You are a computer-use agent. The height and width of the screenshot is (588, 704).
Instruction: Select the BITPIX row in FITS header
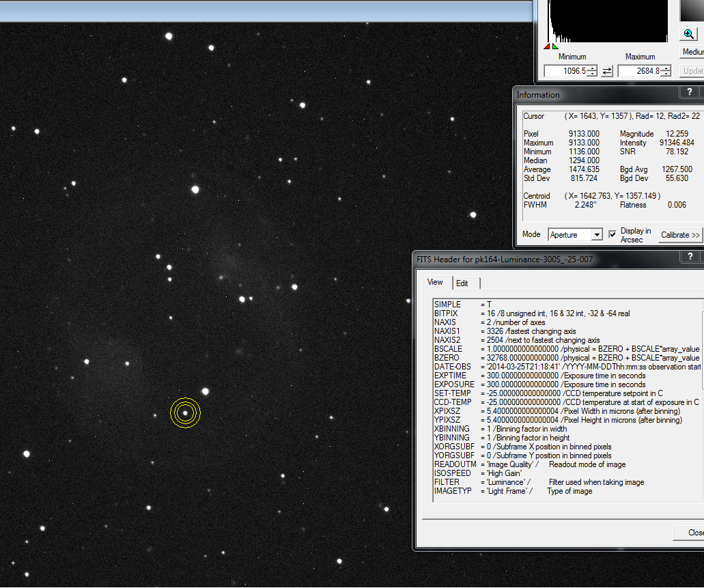pos(567,313)
